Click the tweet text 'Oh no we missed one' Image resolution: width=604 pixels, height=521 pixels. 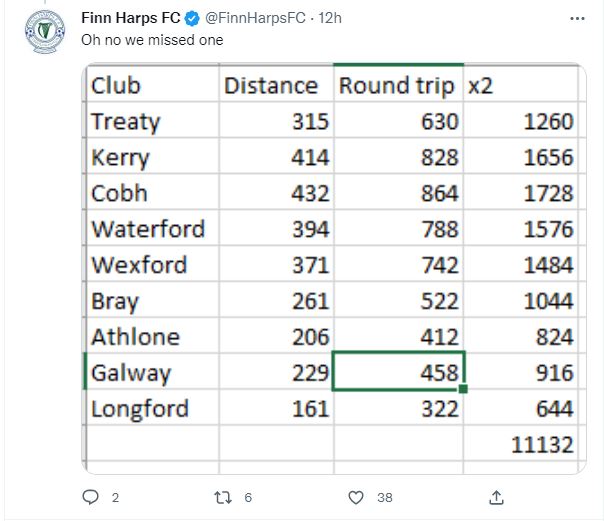coord(152,40)
